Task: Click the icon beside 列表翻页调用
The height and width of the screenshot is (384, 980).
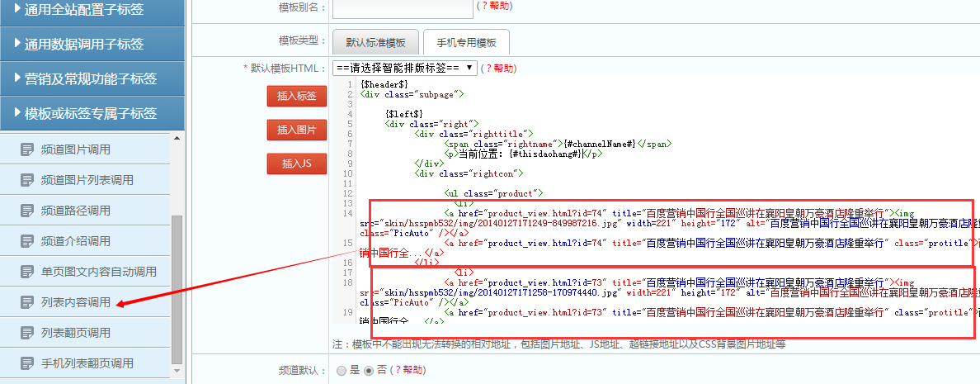Action: (x=27, y=333)
